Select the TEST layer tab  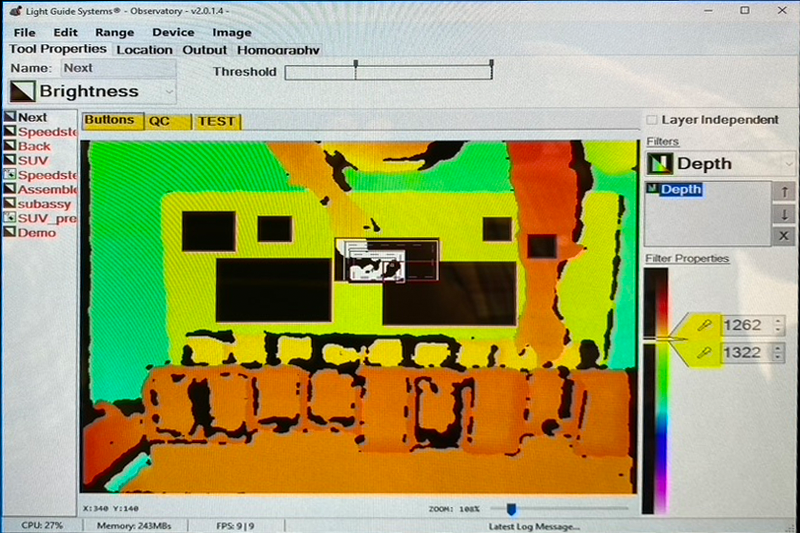(x=216, y=121)
